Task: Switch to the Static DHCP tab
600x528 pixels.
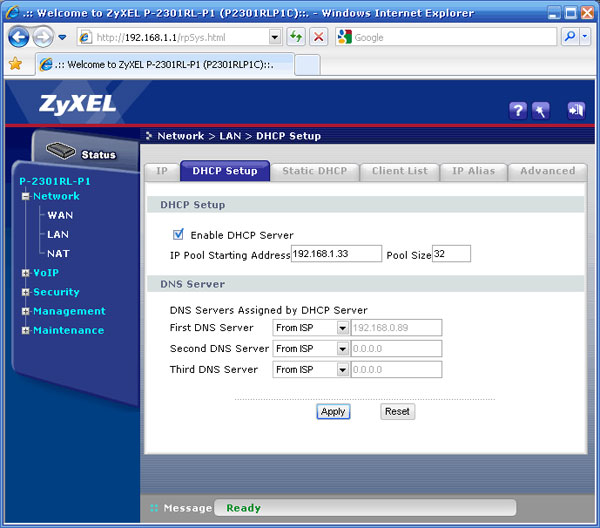Action: pyautogui.click(x=314, y=171)
